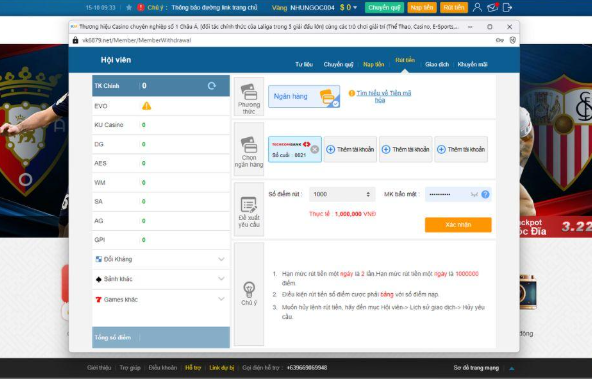Open the balance dropdown arrow next to $ 0
The width and height of the screenshot is (592, 379).
[x=355, y=8]
